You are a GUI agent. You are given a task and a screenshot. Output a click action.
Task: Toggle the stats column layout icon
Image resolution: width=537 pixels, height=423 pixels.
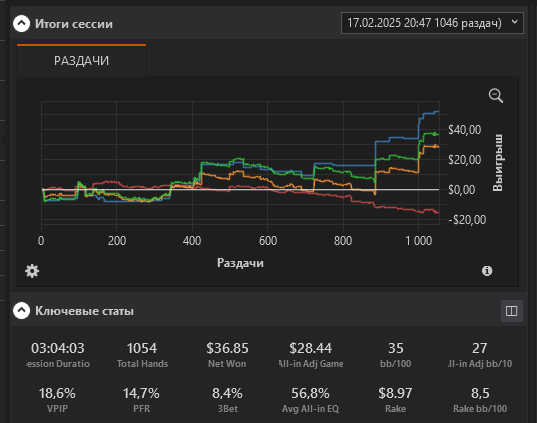coord(512,311)
